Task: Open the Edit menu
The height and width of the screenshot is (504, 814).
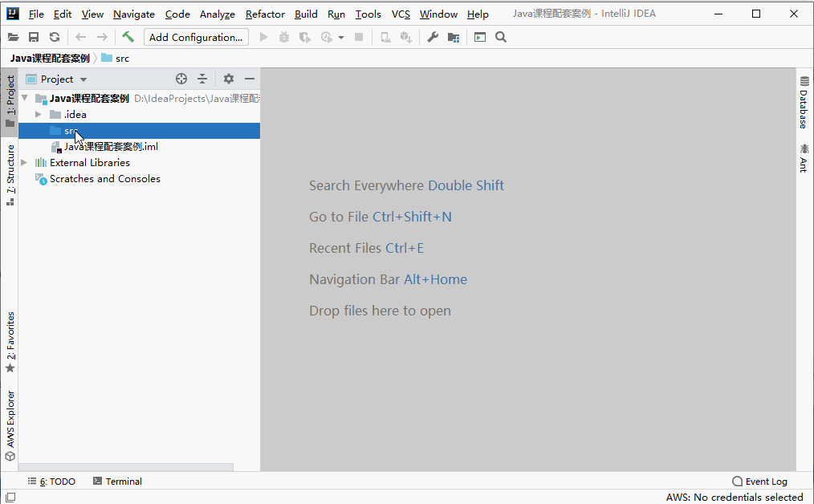Action: [63, 14]
